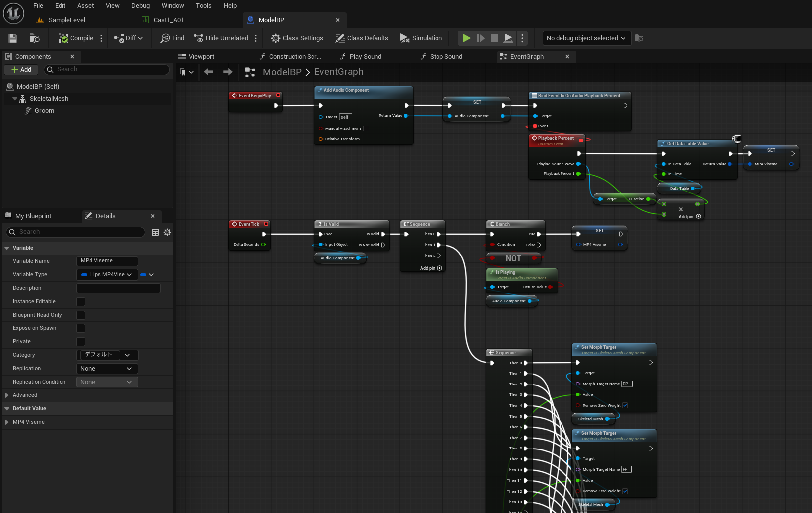Image resolution: width=812 pixels, height=513 pixels.
Task: Toggle the Expose on Spawn checkbox
Action: pos(81,328)
